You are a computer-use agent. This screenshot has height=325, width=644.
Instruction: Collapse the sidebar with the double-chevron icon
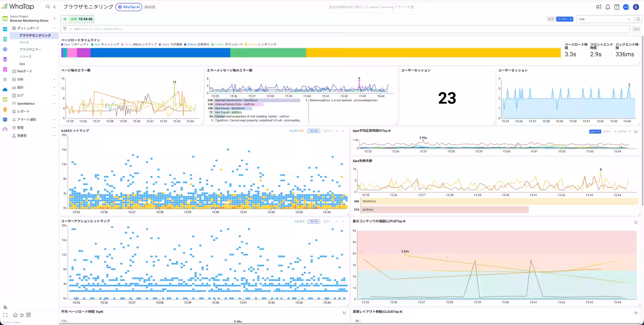54,7
